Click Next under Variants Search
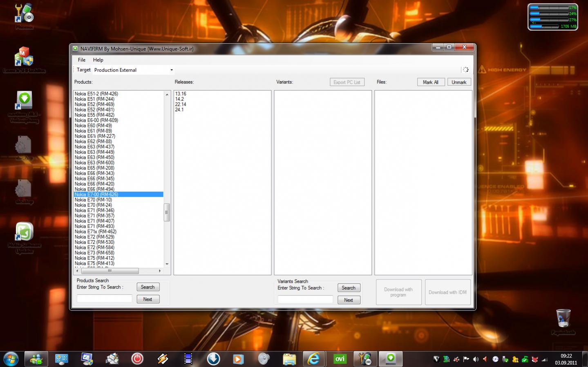Viewport: 588px width, 367px height. (x=349, y=300)
